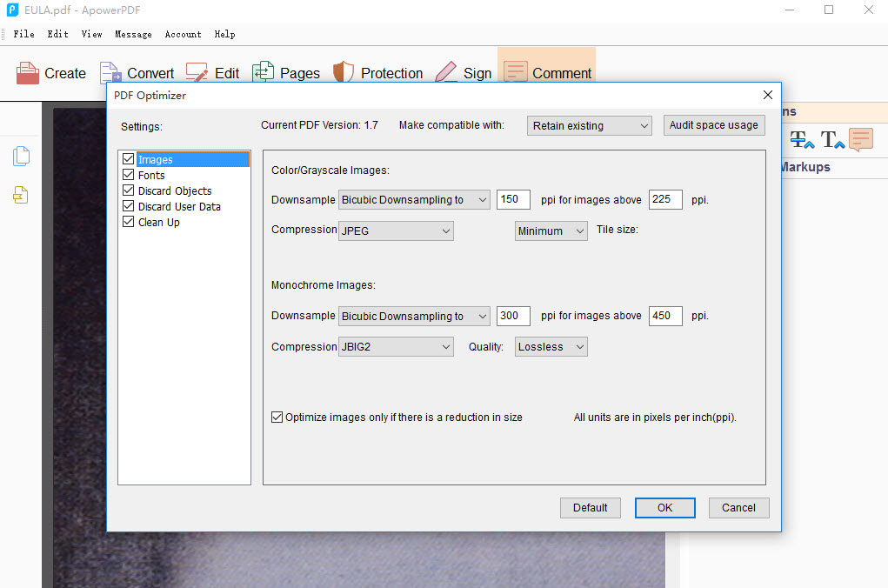Open the Minimum quality dropdown

coord(551,231)
